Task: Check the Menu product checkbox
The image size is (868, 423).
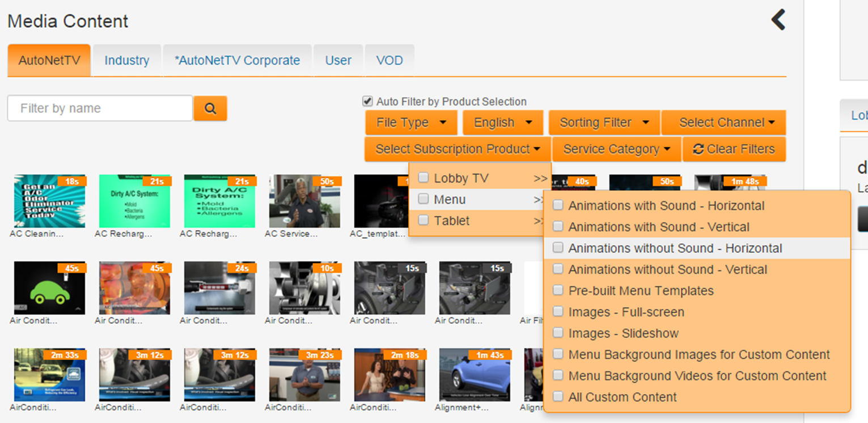Action: point(424,199)
